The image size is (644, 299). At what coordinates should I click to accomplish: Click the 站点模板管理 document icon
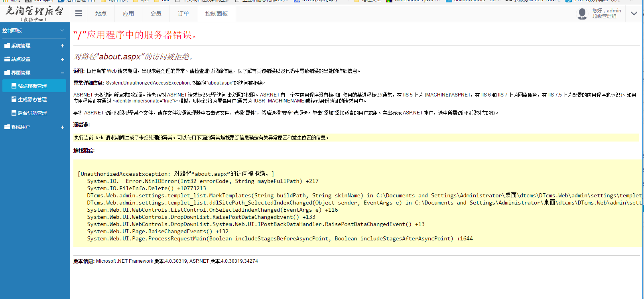click(14, 86)
